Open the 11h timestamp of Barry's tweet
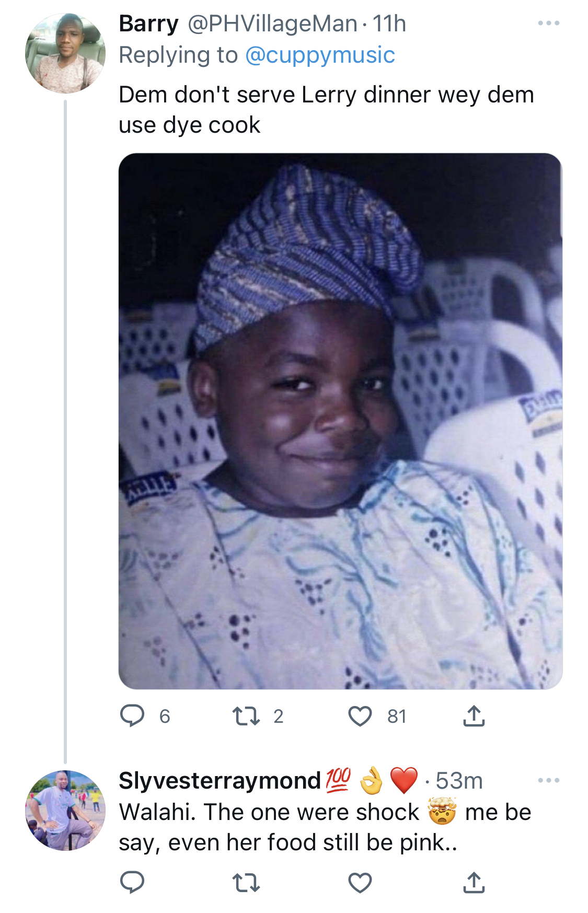This screenshot has height=913, width=588. coord(389,24)
